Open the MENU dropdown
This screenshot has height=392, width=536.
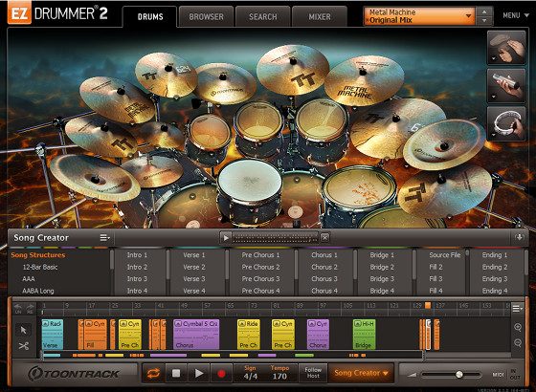click(516, 15)
